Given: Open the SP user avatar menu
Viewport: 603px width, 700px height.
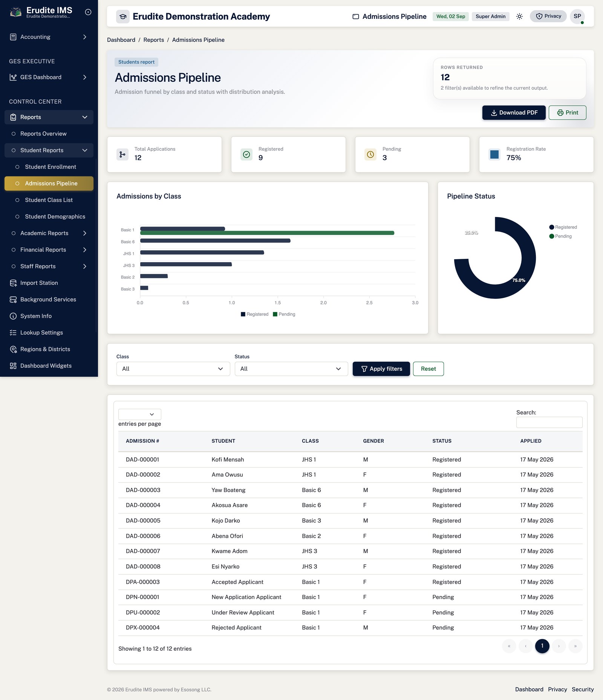Looking at the screenshot, I should pos(577,16).
